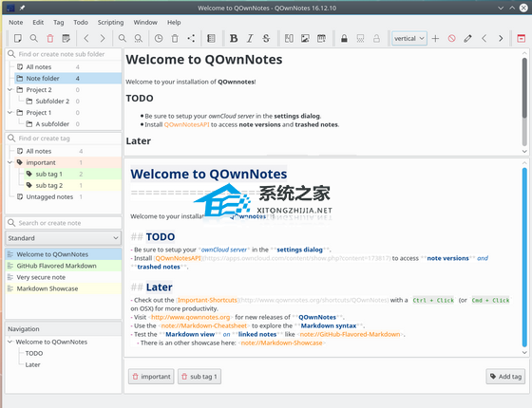Add a new workspace with plus icon
532x408 pixels.
(435, 38)
